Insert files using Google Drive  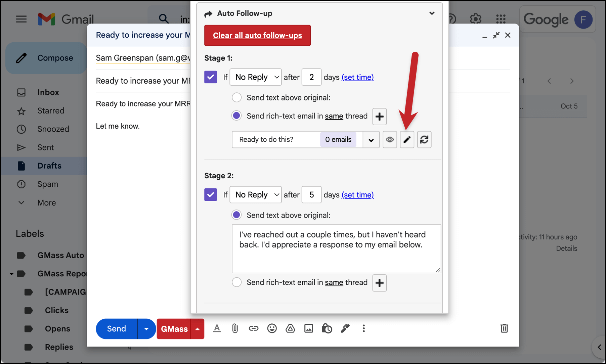tap(290, 328)
